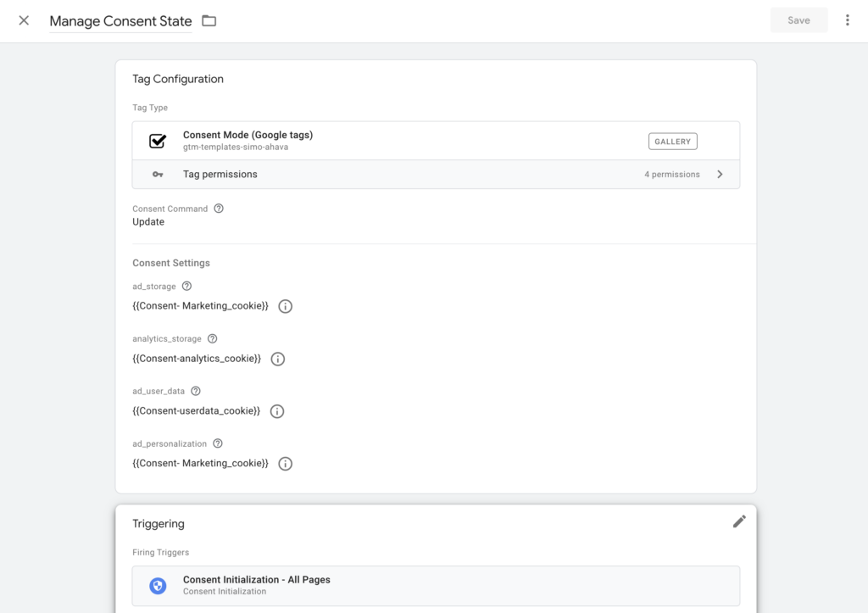Show info for Consent-analytics_cookie variable

[x=278, y=359]
